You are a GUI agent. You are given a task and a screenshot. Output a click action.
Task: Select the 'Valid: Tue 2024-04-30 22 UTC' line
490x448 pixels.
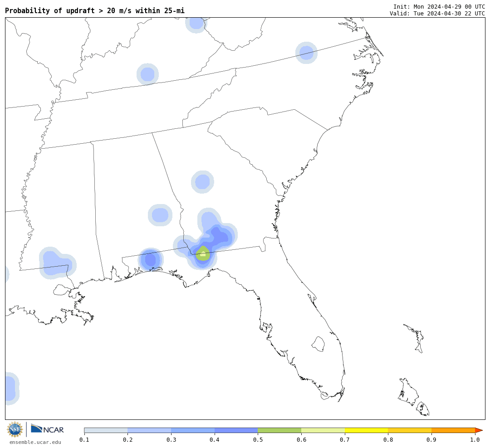click(x=437, y=14)
